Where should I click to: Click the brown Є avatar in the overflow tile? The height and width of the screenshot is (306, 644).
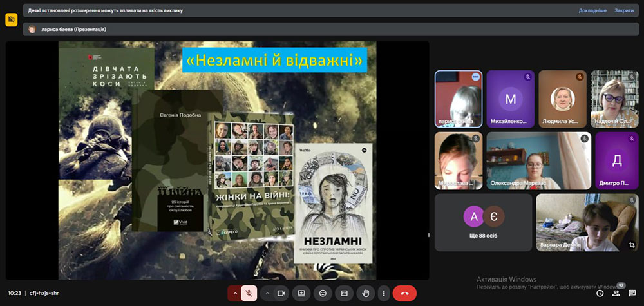point(494,217)
